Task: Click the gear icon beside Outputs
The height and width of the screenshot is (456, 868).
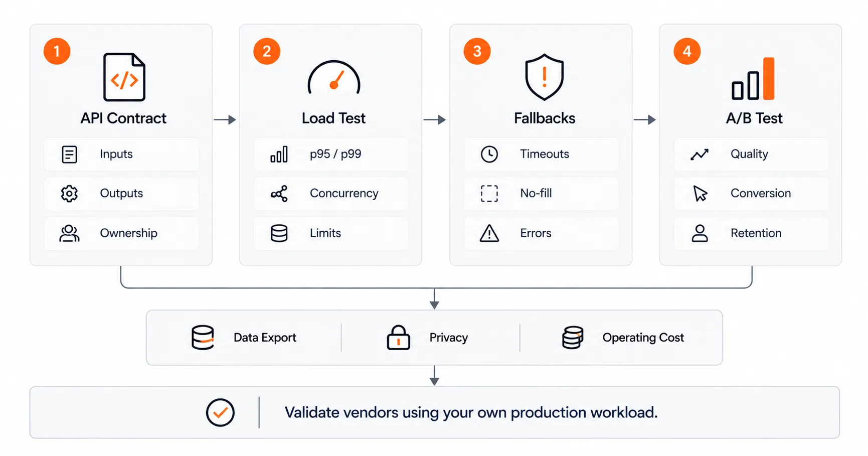Action: [69, 194]
